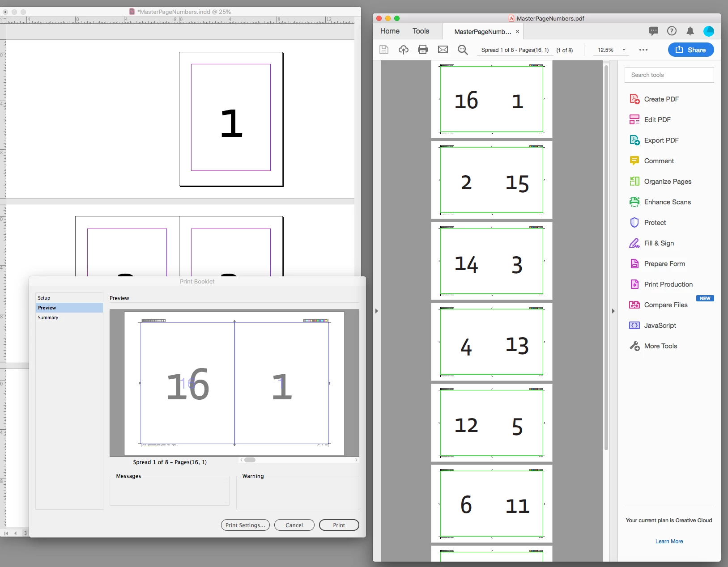This screenshot has height=567, width=728.
Task: Go to previous page in InDesign navigator
Action: (x=16, y=533)
